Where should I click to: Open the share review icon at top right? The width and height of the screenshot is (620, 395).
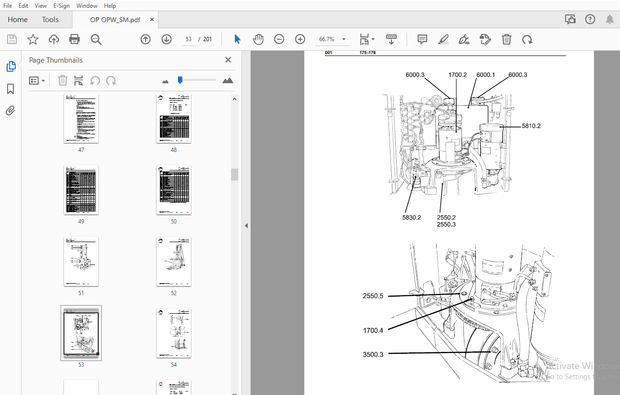click(x=570, y=19)
